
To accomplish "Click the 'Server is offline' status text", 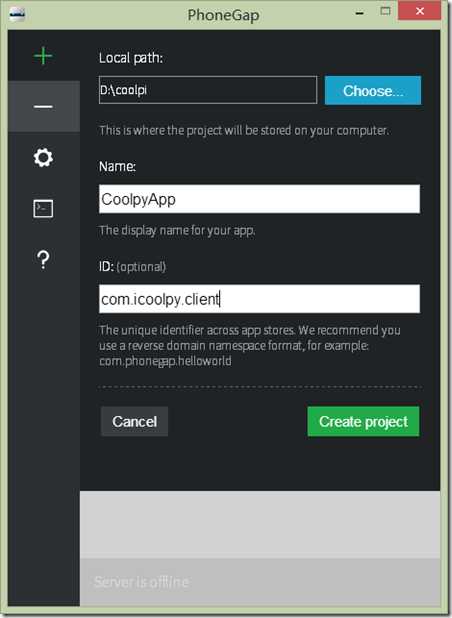I will 141,582.
